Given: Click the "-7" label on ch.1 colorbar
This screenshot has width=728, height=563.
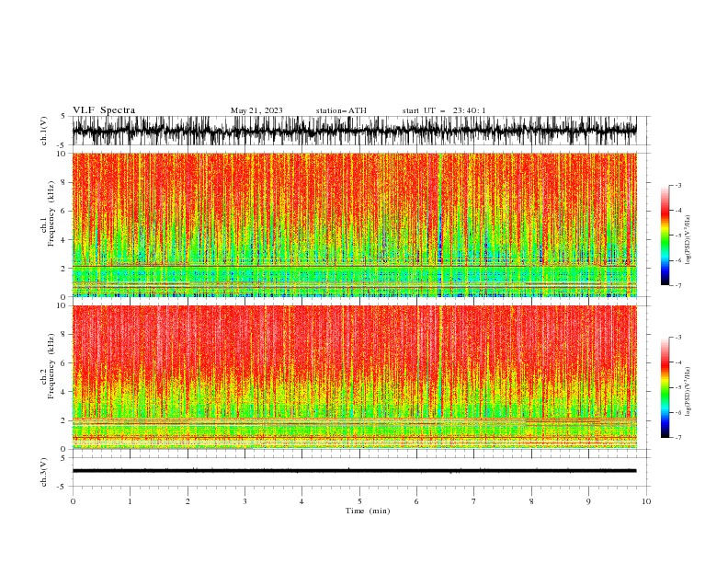Looking at the screenshot, I should pos(677,286).
